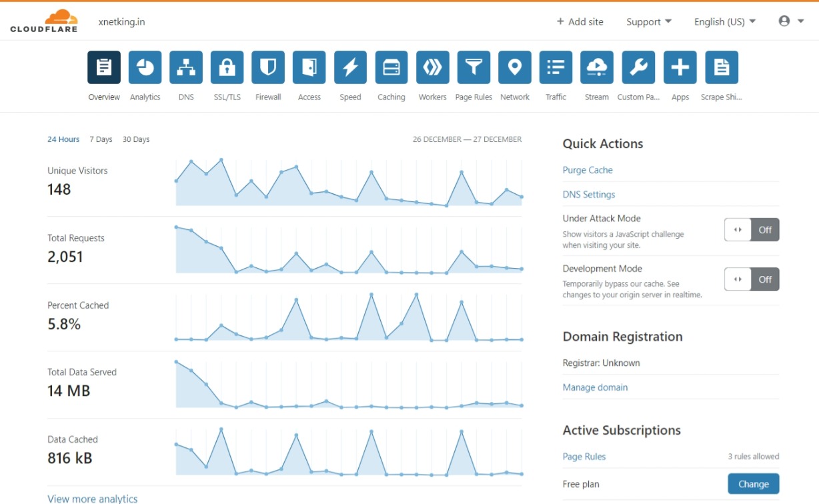This screenshot has width=819, height=504.
Task: Click the 148 unique visitors value
Action: point(59,189)
